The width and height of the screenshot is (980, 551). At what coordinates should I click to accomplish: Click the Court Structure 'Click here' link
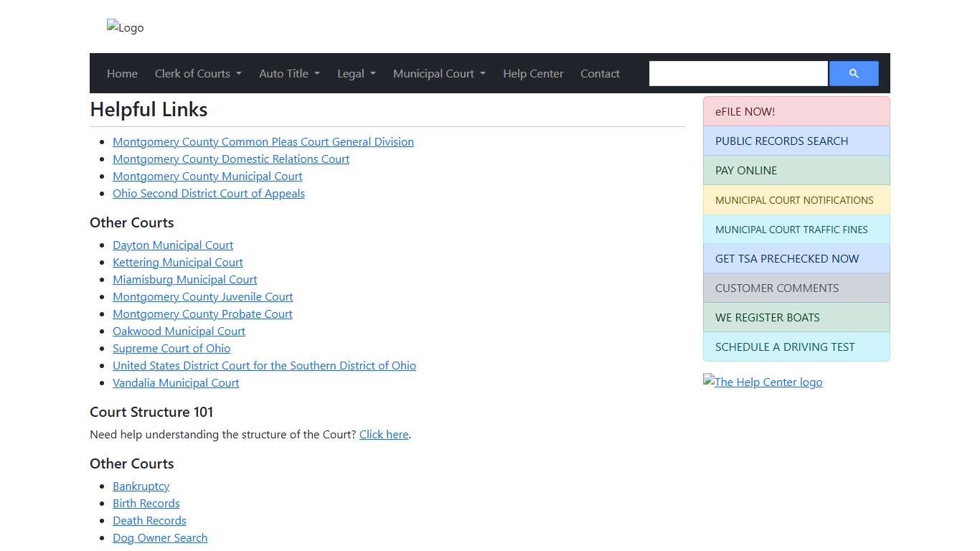pos(384,435)
